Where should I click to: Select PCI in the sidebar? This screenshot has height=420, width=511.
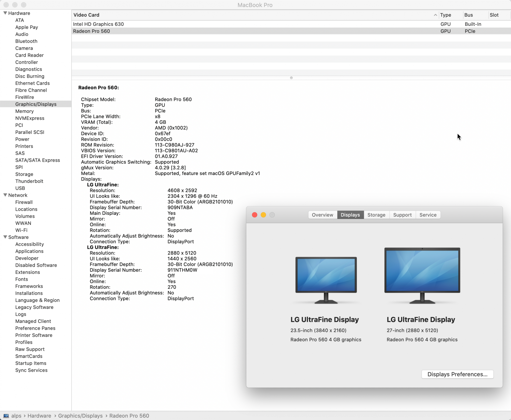(x=19, y=125)
